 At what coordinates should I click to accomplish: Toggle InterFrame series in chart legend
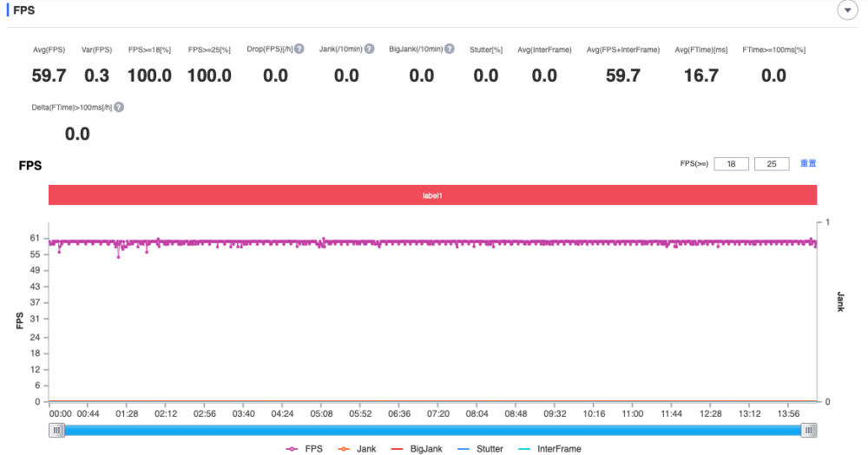click(549, 449)
